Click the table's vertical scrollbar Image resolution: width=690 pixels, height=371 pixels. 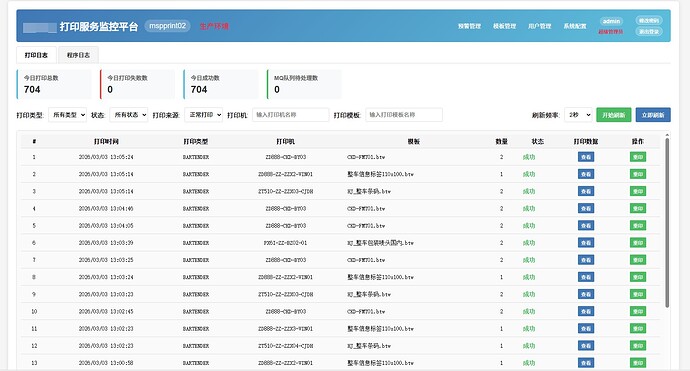click(x=667, y=223)
